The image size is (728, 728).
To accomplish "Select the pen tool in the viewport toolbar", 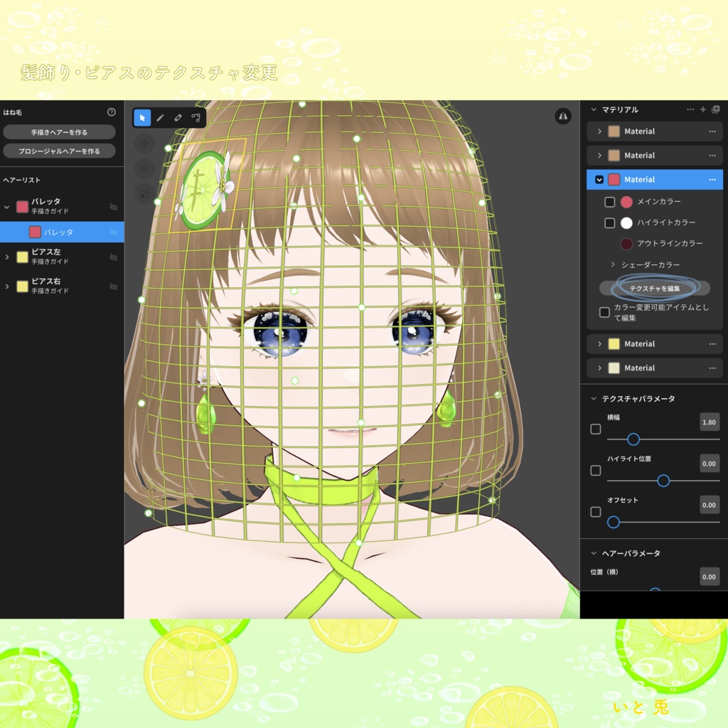I will (x=160, y=117).
